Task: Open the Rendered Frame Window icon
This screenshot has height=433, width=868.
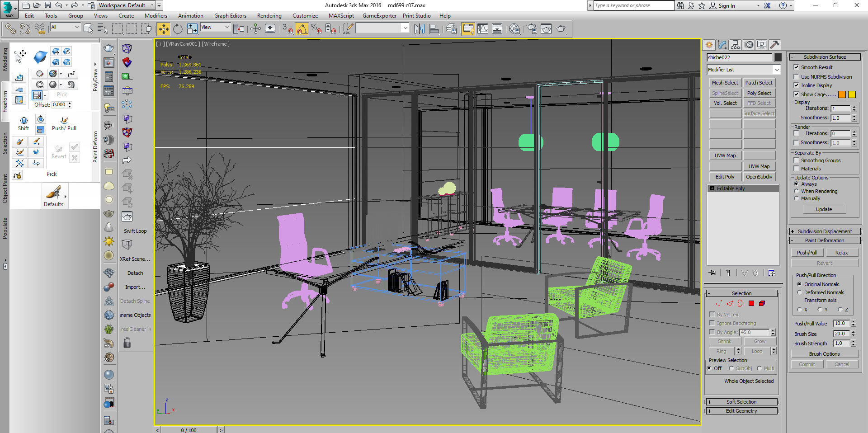Action: [546, 29]
